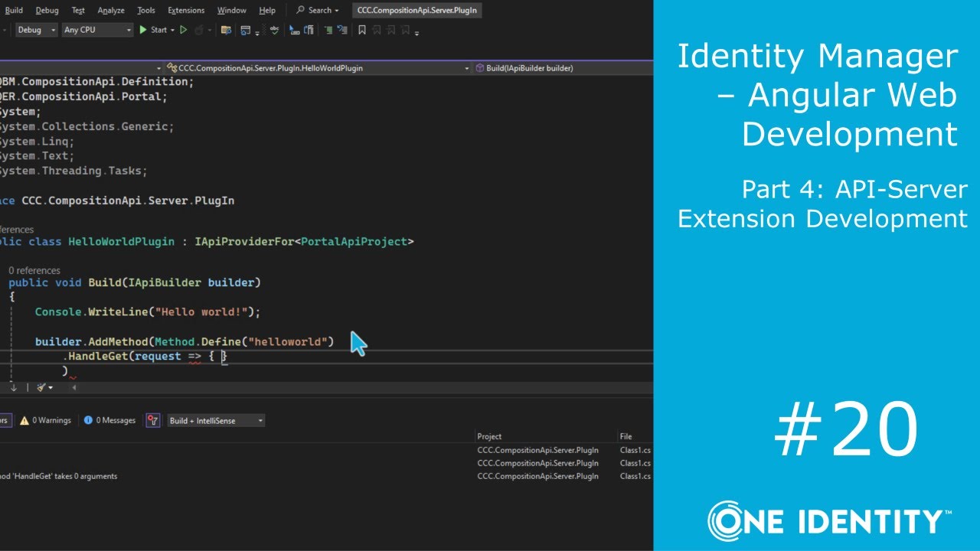This screenshot has width=980, height=551.
Task: Click the CCC.CompositionApi.Server.PlugIn solution title
Action: [x=417, y=10]
